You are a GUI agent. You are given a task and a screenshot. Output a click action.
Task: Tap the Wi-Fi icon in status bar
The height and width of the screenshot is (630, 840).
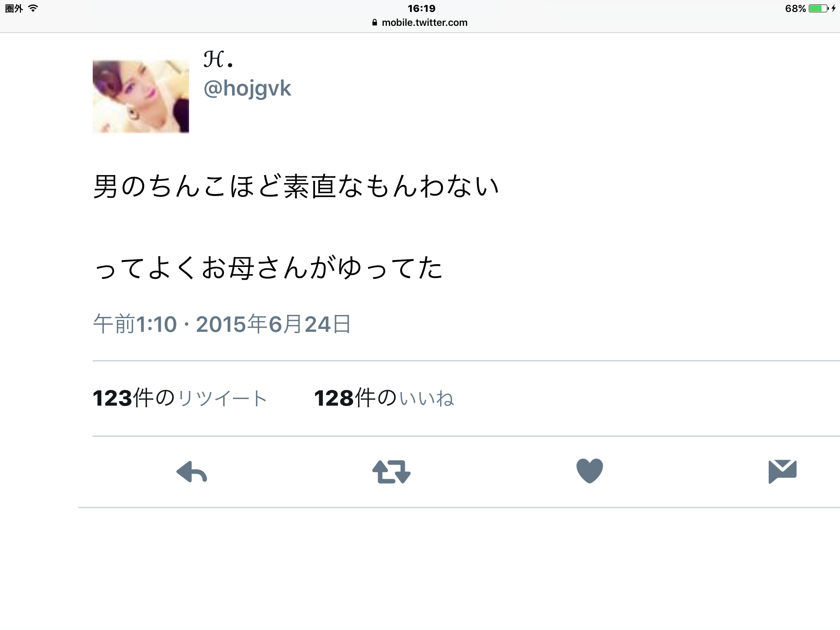[x=33, y=8]
